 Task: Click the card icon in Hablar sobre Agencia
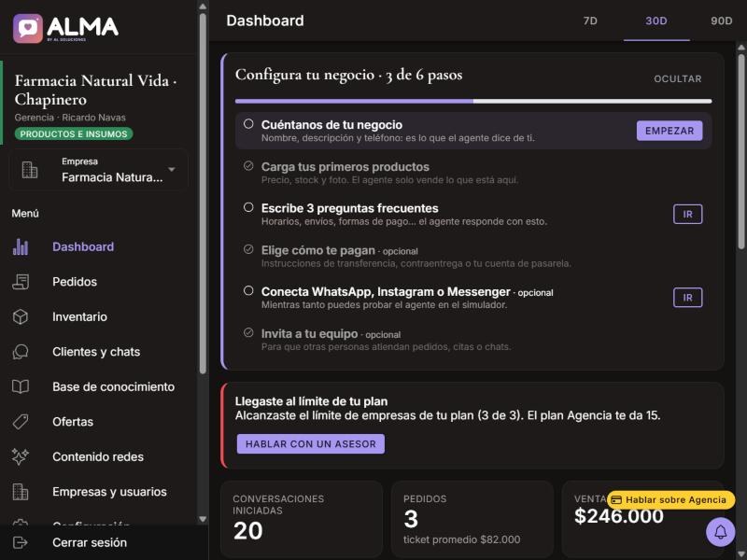(616, 500)
